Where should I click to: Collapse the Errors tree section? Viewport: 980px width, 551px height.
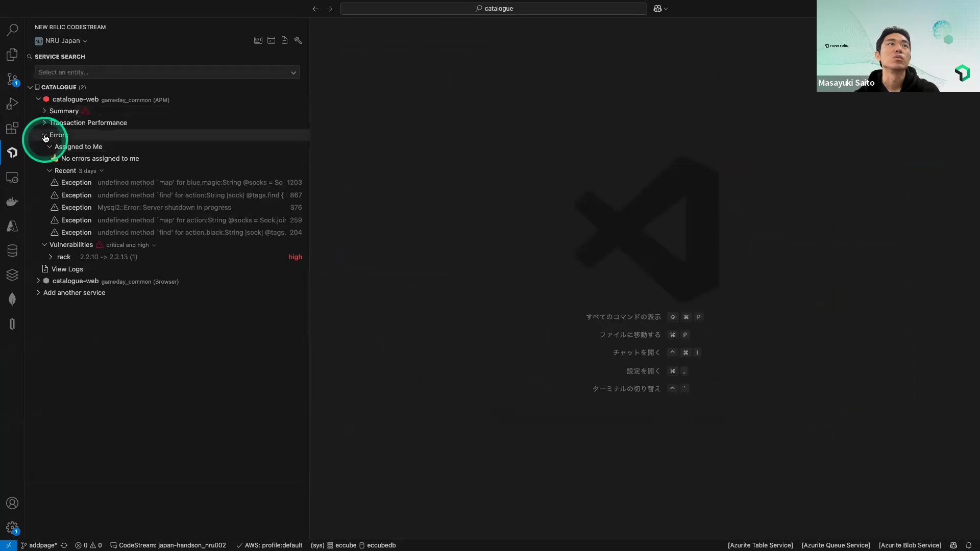[44, 135]
